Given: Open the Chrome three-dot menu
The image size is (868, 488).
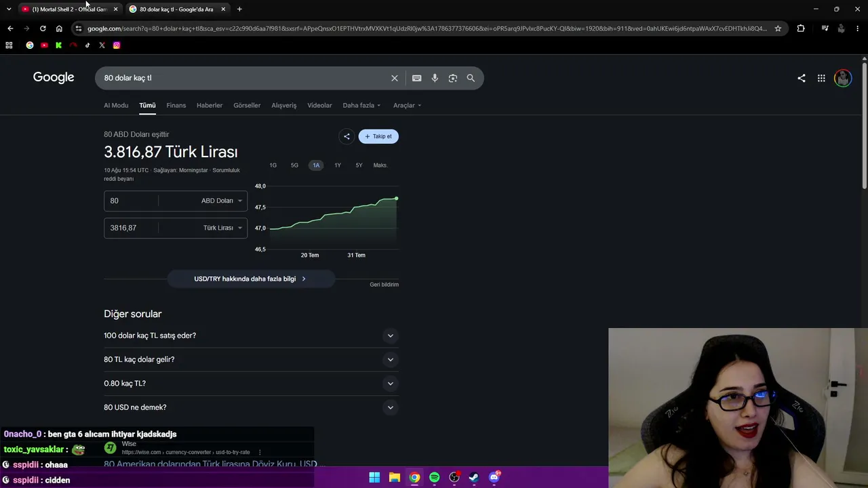Looking at the screenshot, I should [858, 28].
